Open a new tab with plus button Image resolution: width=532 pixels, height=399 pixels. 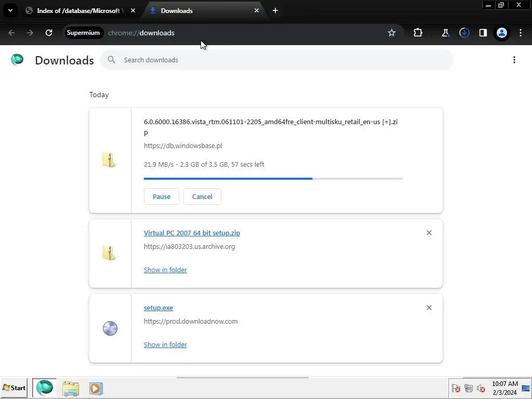click(x=275, y=10)
